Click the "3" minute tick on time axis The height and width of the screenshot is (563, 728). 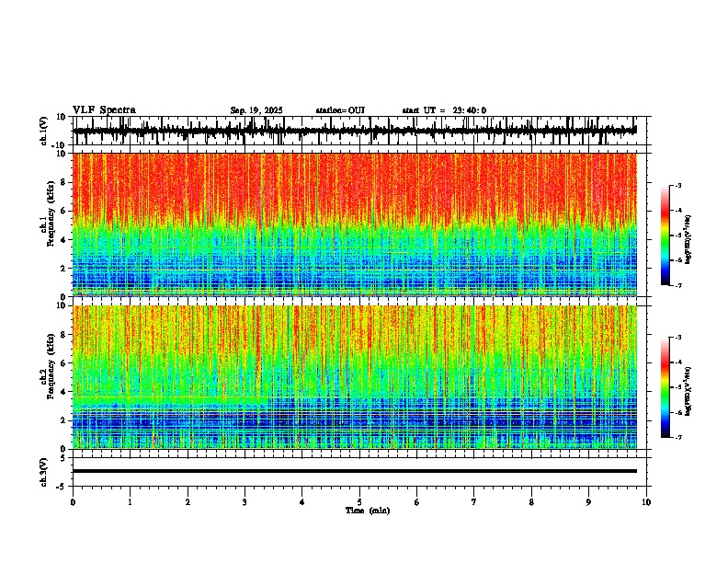pyautogui.click(x=245, y=502)
